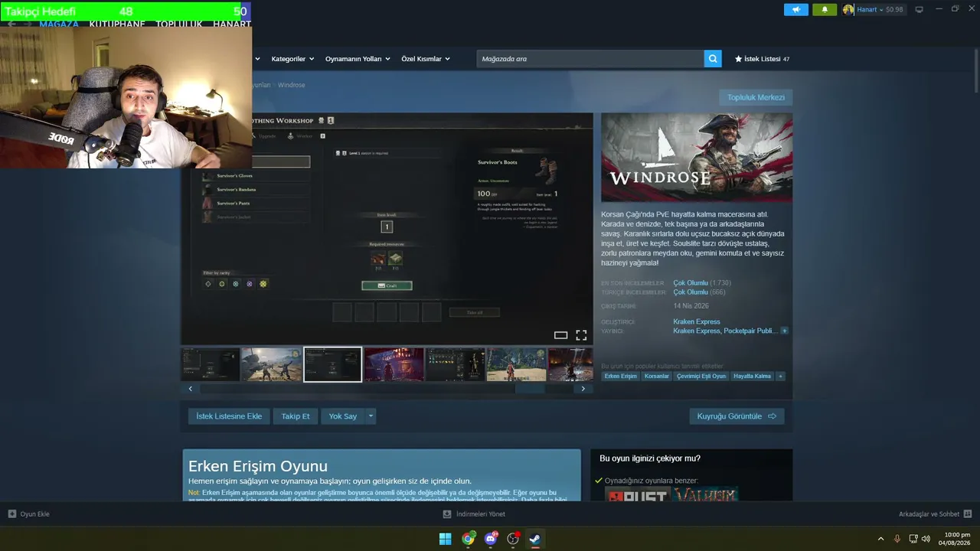Open the green notifications bell
Screen dimensions: 980x551
coord(825,10)
